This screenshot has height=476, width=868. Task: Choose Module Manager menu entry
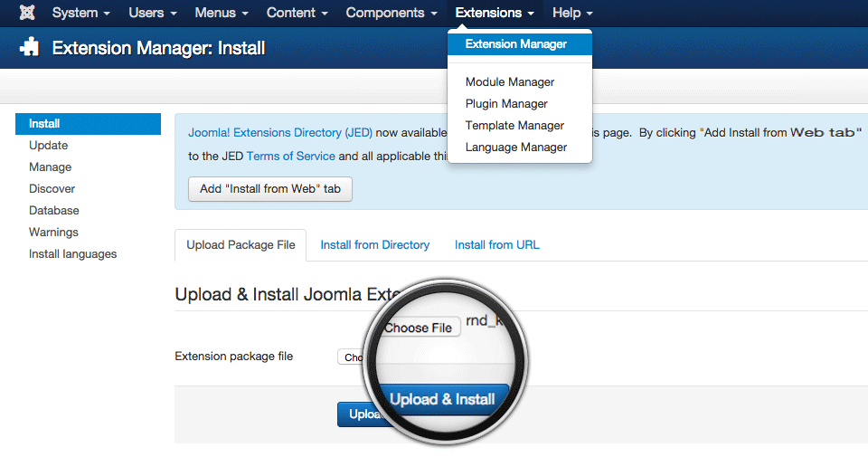509,82
